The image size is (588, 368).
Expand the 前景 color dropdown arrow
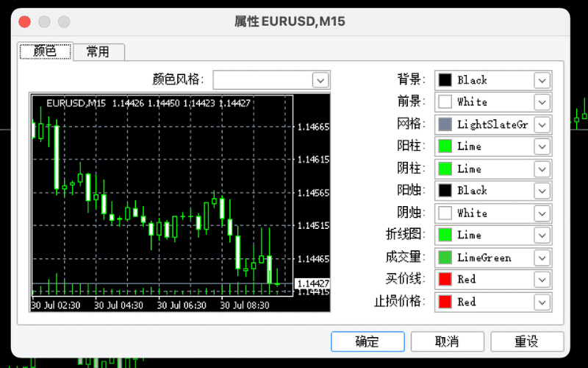tap(542, 102)
